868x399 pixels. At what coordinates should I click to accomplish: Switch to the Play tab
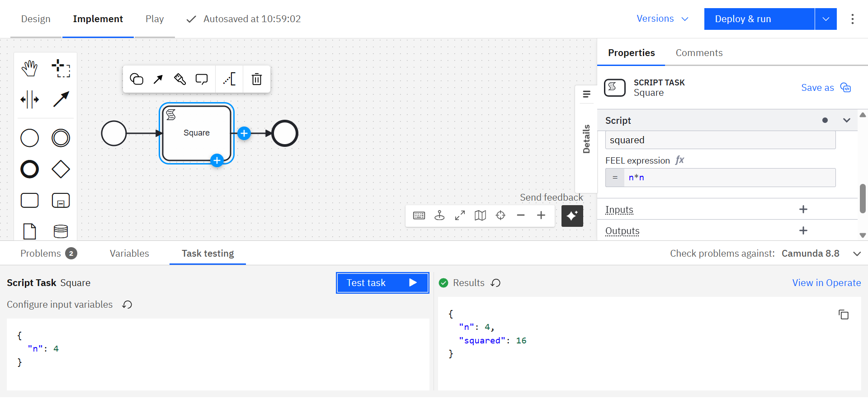pyautogui.click(x=155, y=19)
